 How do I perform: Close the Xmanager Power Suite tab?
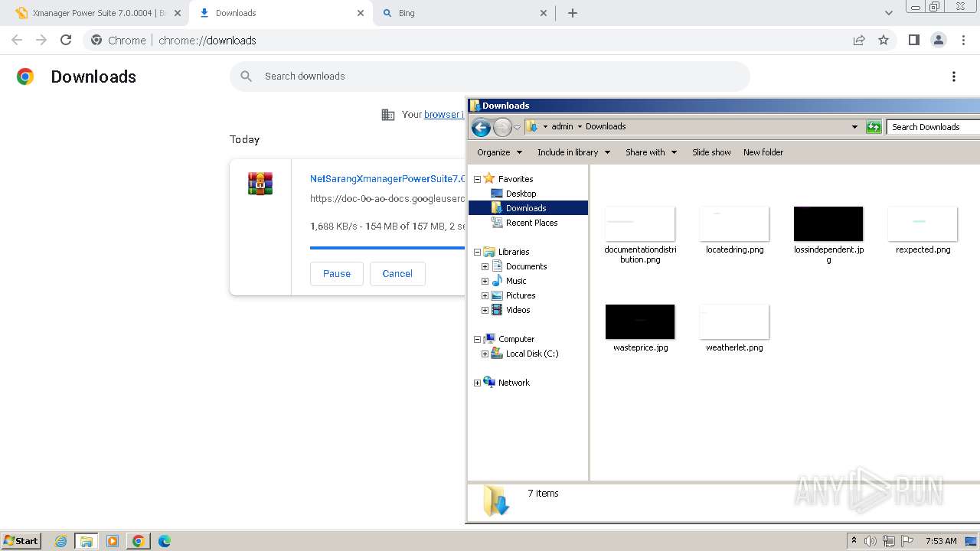(x=178, y=13)
